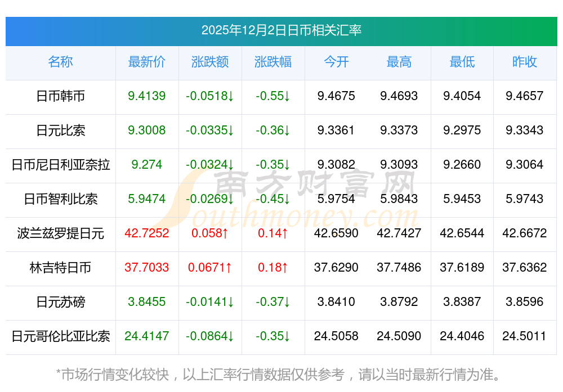Image resolution: width=563 pixels, height=392 pixels.
Task: Click the 昨收 column header
Action: (x=525, y=62)
